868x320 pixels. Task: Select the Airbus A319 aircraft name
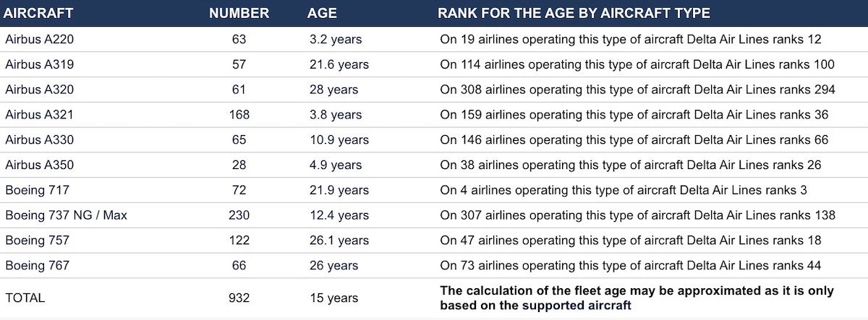39,64
